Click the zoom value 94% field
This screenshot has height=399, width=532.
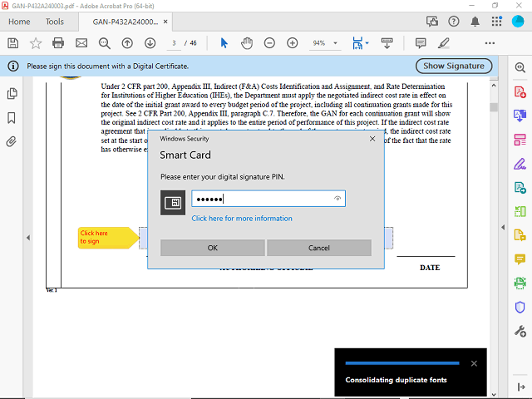pos(319,43)
